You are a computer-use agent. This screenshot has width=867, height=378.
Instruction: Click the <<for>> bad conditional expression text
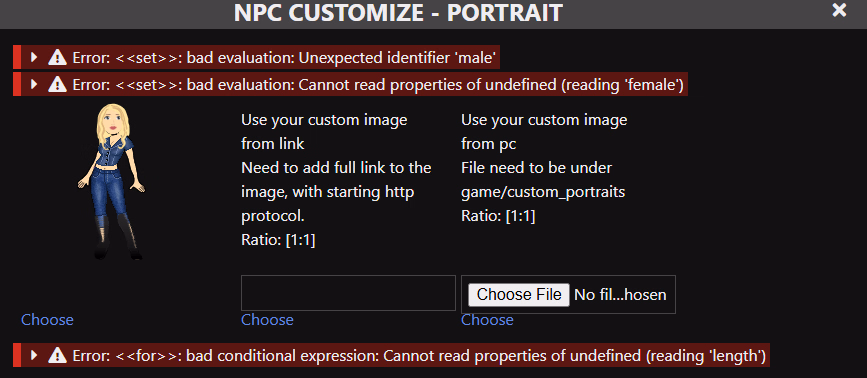point(419,355)
